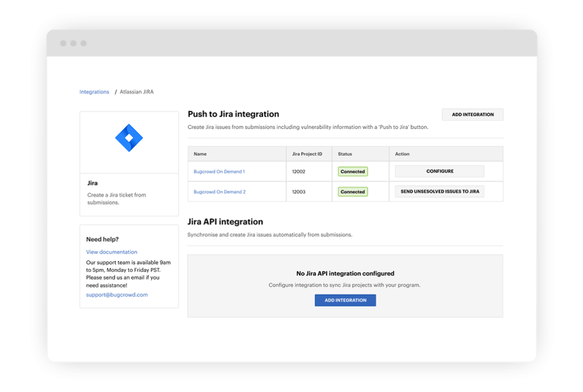Click Connected badge for Bugcrowd On Demand 1

[352, 171]
